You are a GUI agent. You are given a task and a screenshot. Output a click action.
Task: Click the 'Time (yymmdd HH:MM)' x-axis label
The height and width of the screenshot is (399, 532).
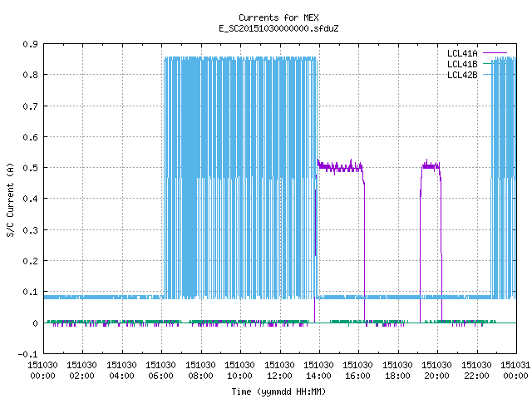point(278,392)
